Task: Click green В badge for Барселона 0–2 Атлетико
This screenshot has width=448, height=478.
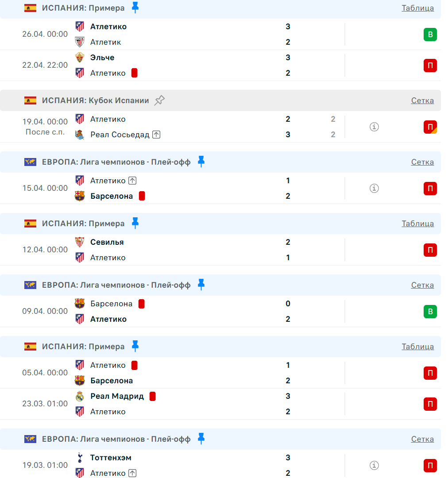Action: point(430,312)
